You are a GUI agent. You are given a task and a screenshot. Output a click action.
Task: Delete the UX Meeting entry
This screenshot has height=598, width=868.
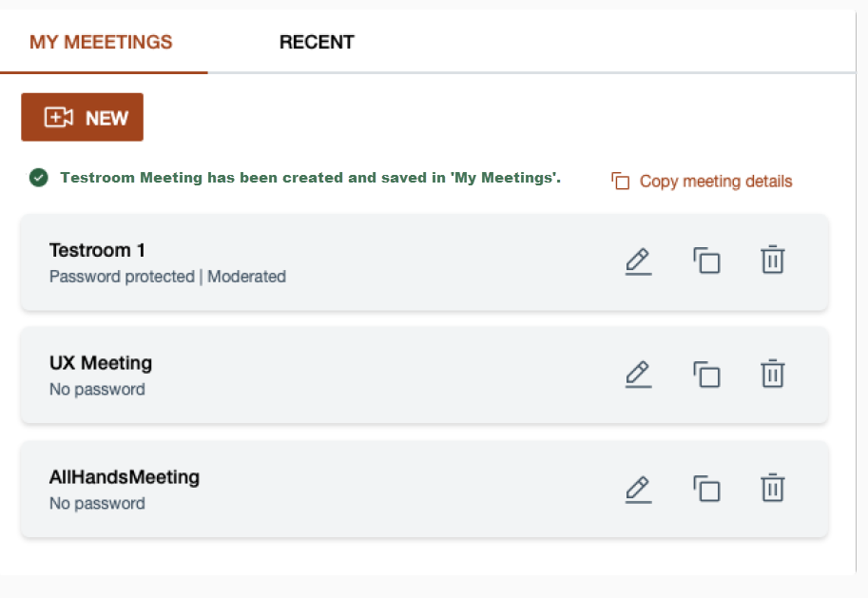coord(773,374)
